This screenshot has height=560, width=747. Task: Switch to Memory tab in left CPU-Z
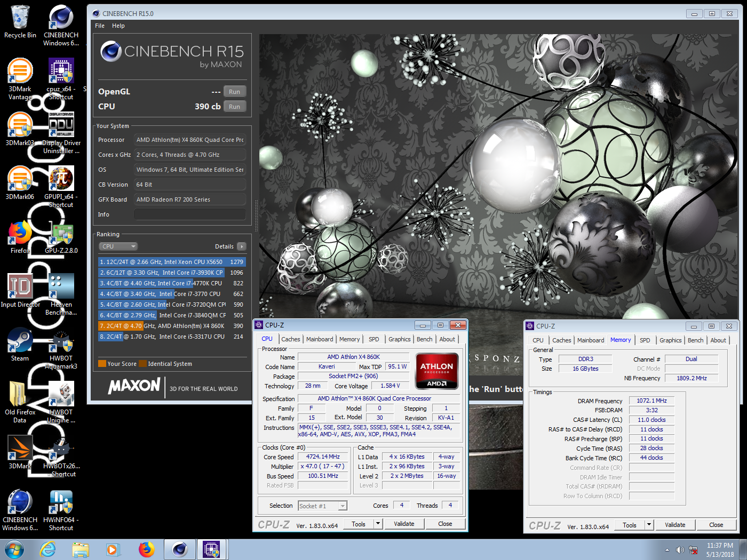coord(349,339)
